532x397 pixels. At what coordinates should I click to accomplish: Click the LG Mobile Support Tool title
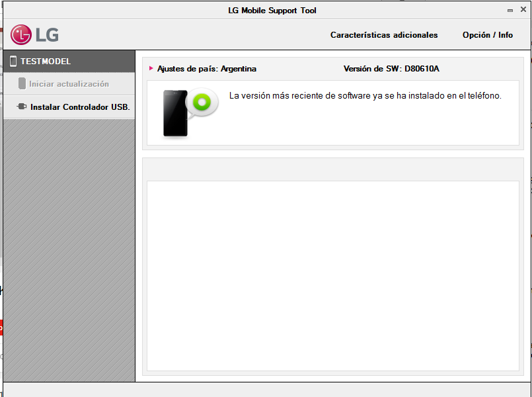point(272,11)
